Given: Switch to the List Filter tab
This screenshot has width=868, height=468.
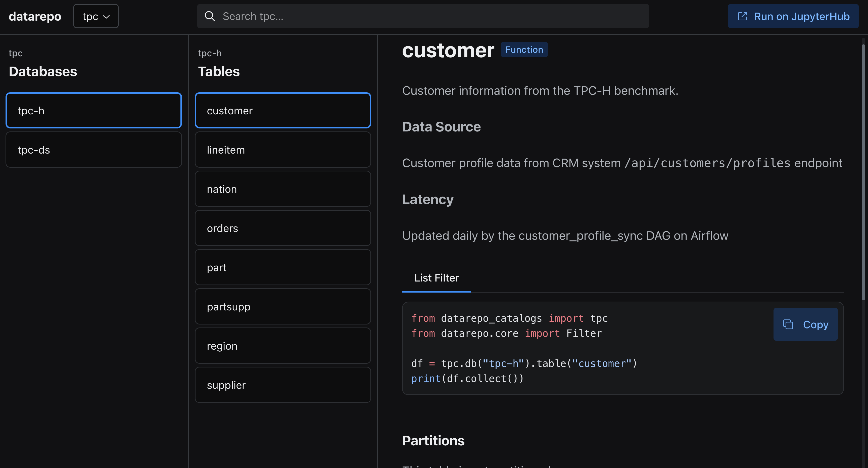Looking at the screenshot, I should pos(436,278).
